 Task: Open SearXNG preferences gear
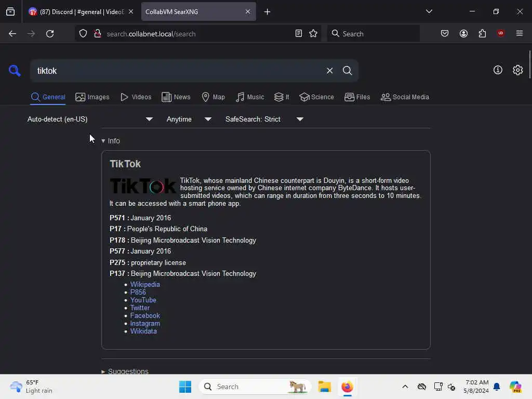517,70
